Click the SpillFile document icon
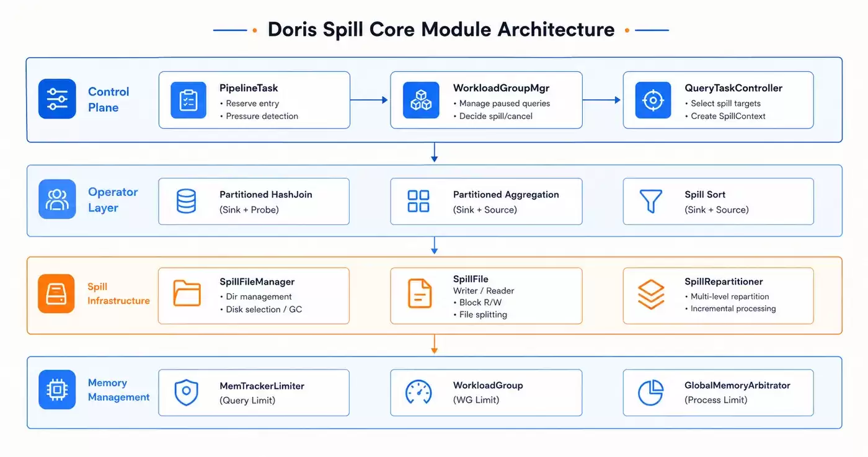 (420, 293)
